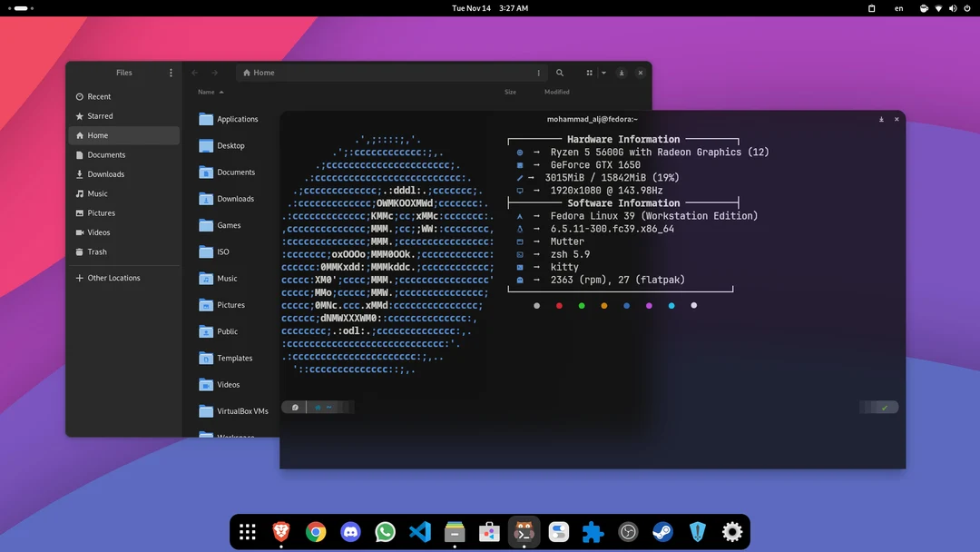Open the kitty terminal from the dock
Viewport: 980px width, 552px height.
pos(524,532)
